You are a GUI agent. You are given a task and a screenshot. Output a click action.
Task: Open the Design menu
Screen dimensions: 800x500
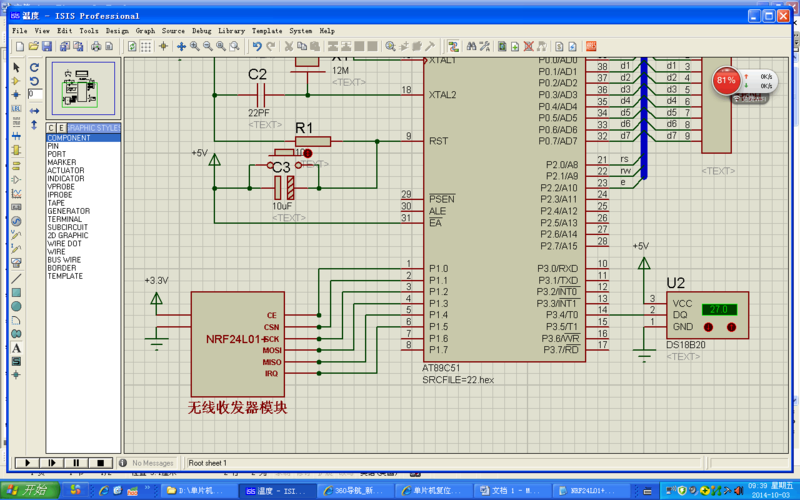pyautogui.click(x=117, y=31)
